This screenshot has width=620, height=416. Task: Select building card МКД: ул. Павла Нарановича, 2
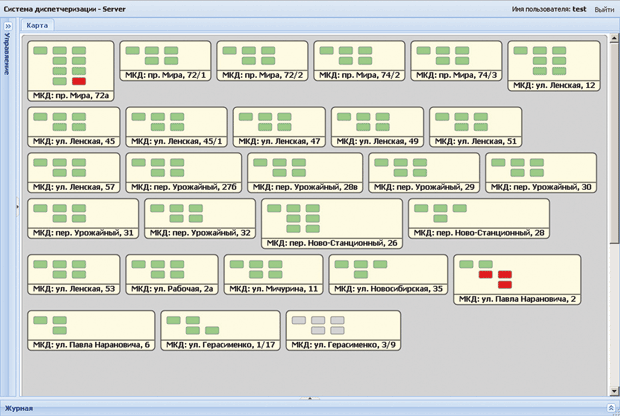(x=517, y=280)
